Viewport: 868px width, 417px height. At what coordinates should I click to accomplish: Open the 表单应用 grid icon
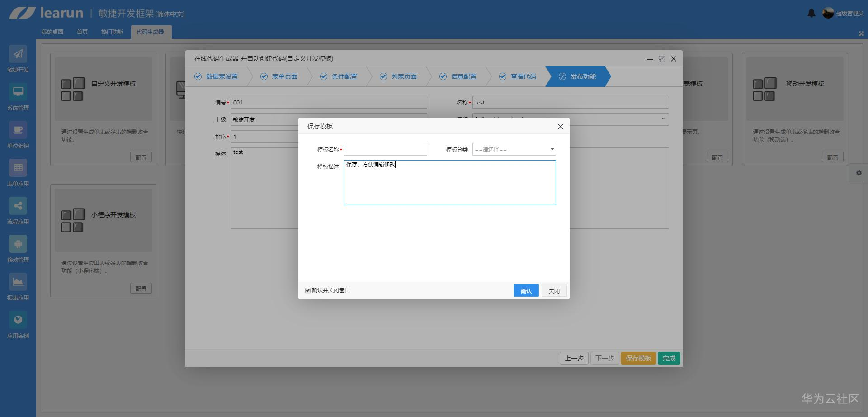(18, 168)
